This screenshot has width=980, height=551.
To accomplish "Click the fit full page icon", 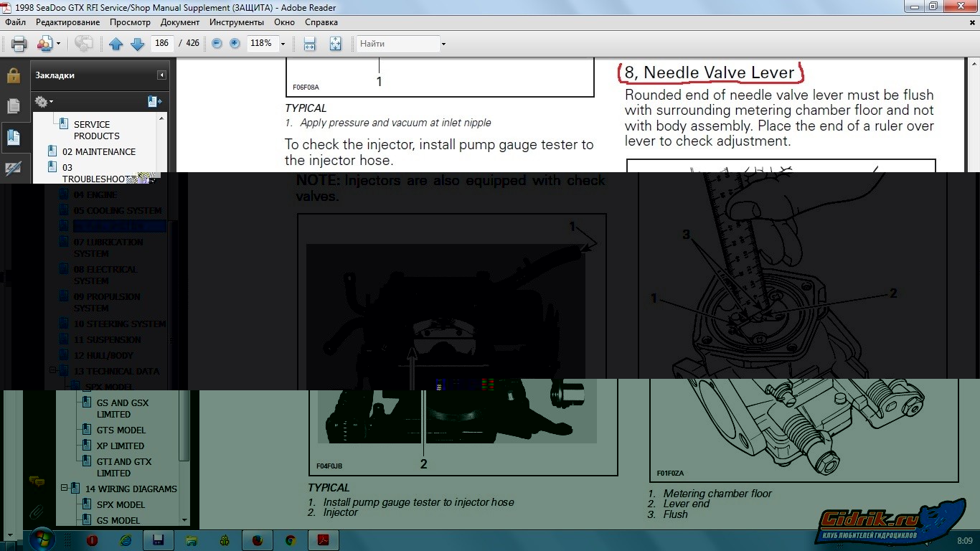I will [335, 44].
